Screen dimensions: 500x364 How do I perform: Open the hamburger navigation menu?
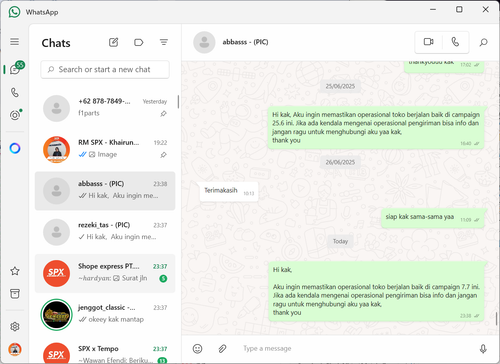pos(14,42)
